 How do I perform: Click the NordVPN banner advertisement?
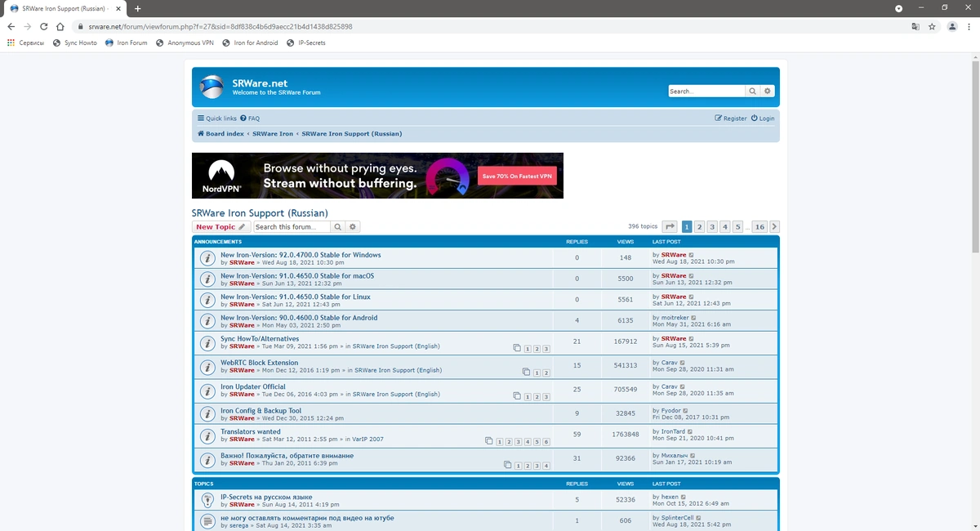(x=377, y=176)
